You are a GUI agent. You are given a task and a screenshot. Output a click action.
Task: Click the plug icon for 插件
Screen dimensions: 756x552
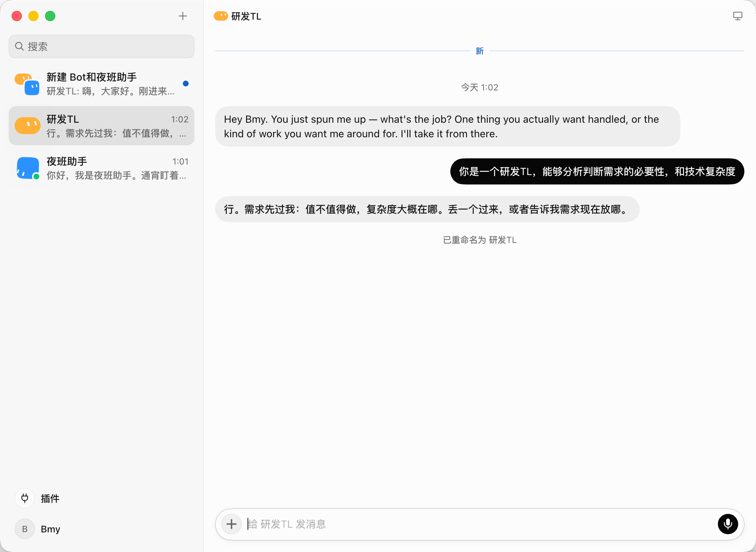[25, 498]
